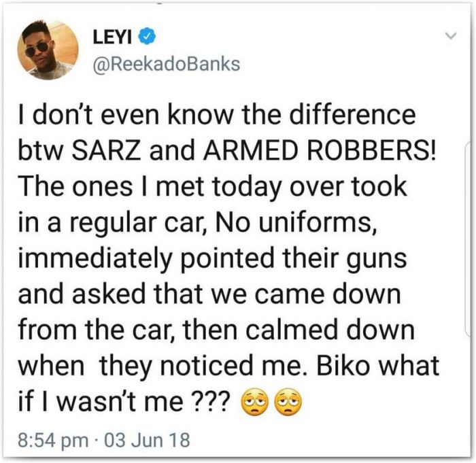Click the line "and asked that we came down"
The height and width of the screenshot is (463, 476).
point(209,294)
